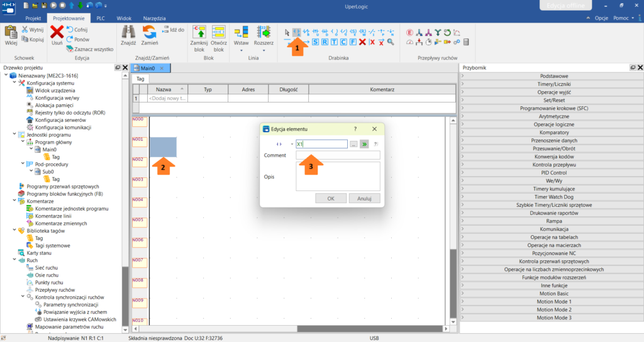Image resolution: width=644 pixels, height=342 pixels.
Task: Click the Comment input field
Action: click(x=338, y=155)
